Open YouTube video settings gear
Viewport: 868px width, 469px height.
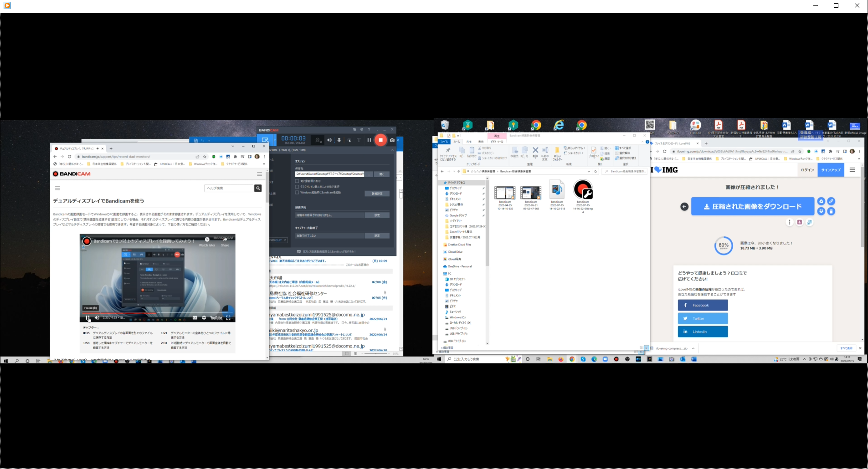pos(204,318)
